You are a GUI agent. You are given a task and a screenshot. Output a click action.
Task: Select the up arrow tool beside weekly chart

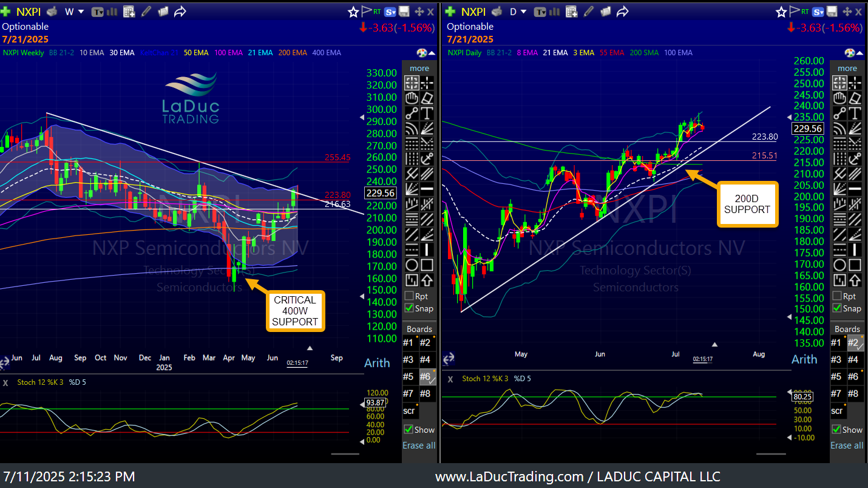[427, 280]
